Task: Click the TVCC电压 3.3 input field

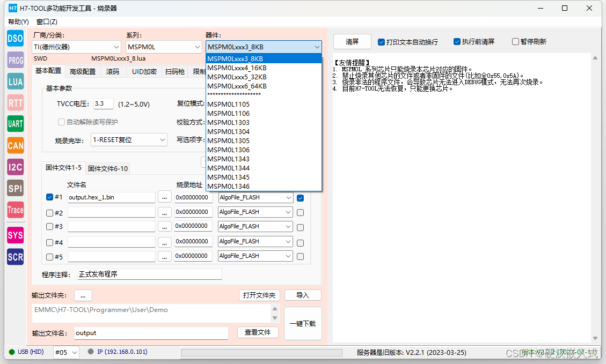Action: click(x=104, y=103)
